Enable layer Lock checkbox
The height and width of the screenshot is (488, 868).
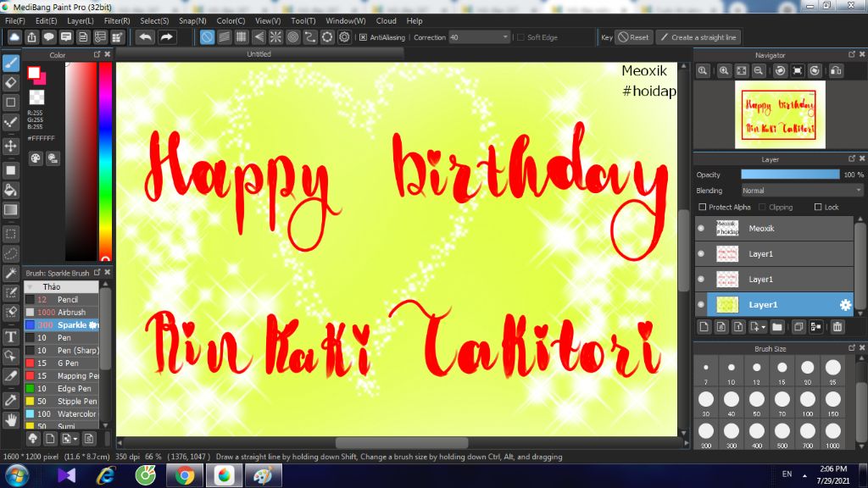click(818, 207)
